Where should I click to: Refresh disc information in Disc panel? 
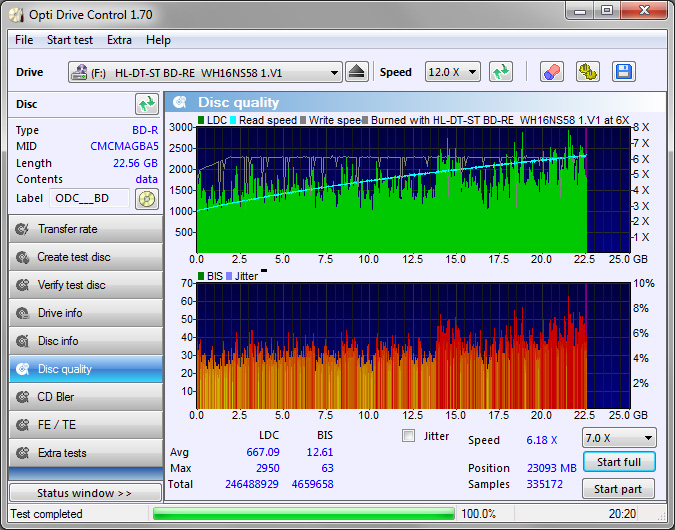[x=147, y=104]
